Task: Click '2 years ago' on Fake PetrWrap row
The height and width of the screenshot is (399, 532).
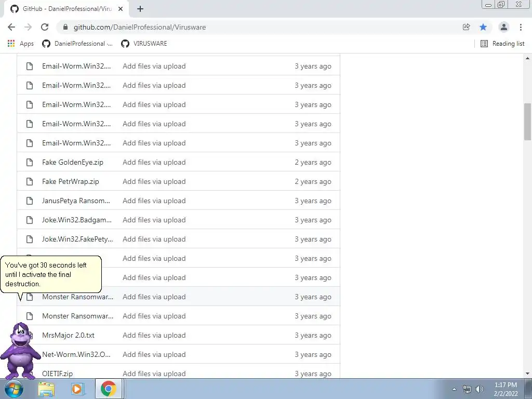Action: pyautogui.click(x=313, y=181)
